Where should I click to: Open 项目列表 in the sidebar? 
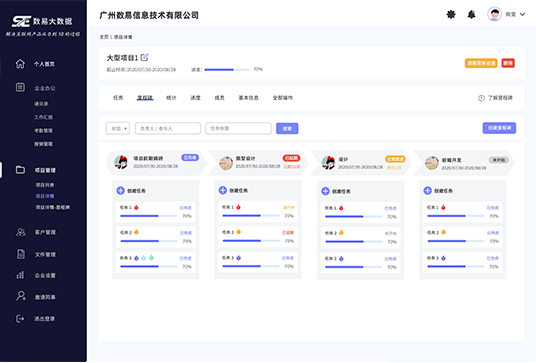click(45, 185)
